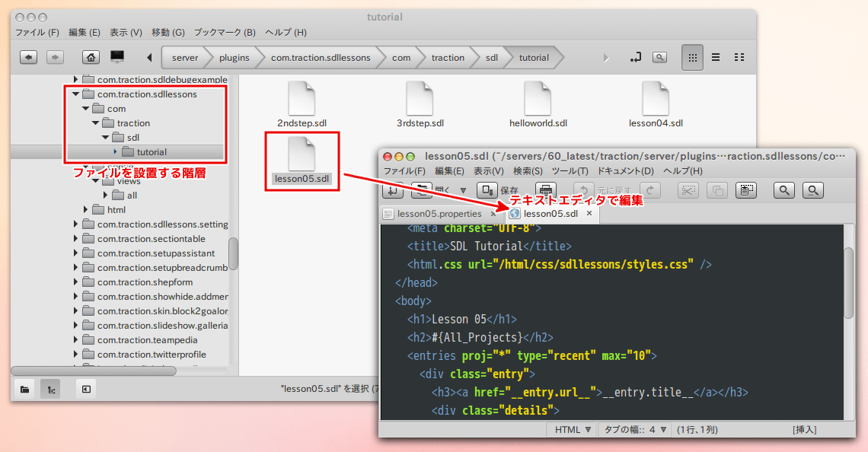
Task: Click the print icon in text editor
Action: point(545,190)
